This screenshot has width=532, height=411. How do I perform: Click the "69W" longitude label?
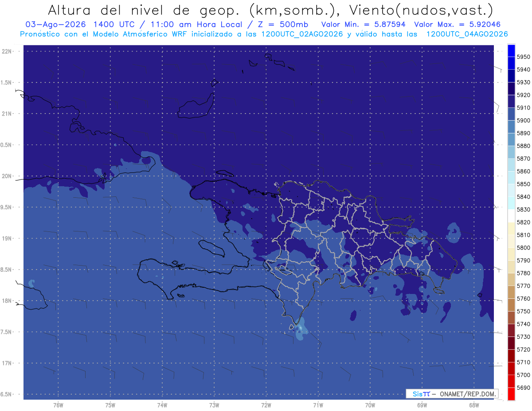point(422,405)
